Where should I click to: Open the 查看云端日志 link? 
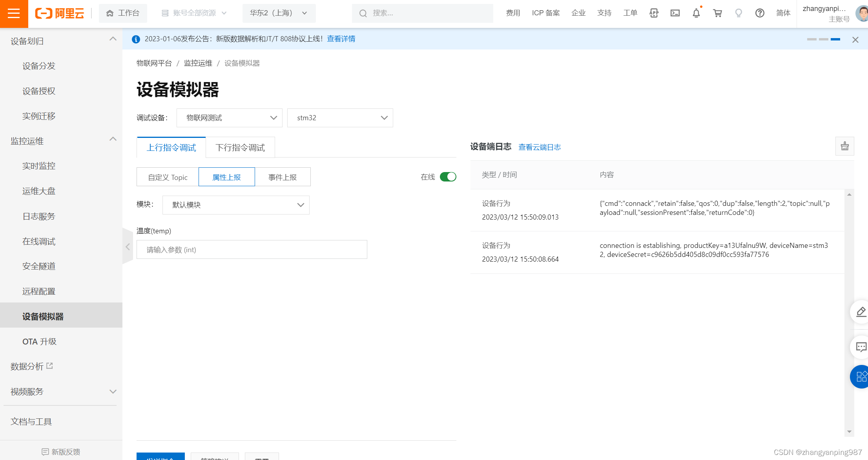[x=540, y=147]
